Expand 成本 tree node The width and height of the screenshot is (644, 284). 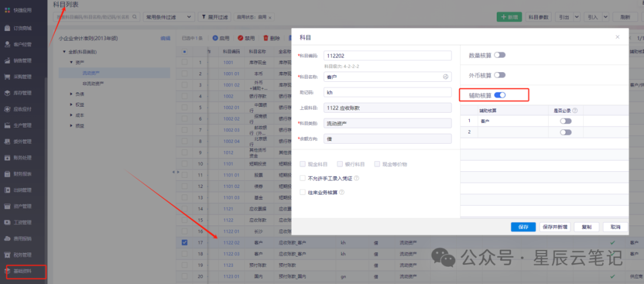pyautogui.click(x=71, y=116)
